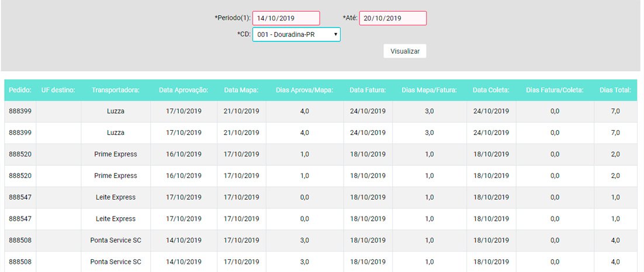The image size is (644, 272).
Task: Select first row with pedido 888399
Action: (321, 111)
